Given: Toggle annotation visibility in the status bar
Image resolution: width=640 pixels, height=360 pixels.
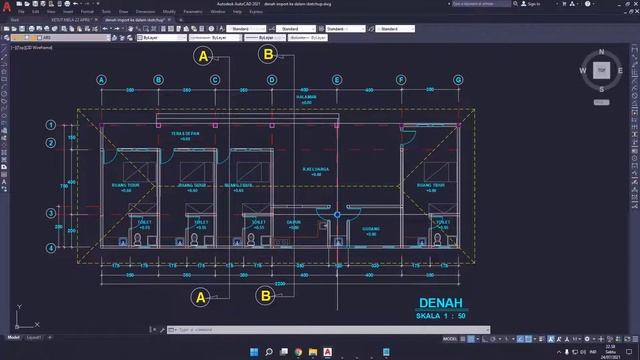Looking at the screenshot, I should click(x=551, y=339).
